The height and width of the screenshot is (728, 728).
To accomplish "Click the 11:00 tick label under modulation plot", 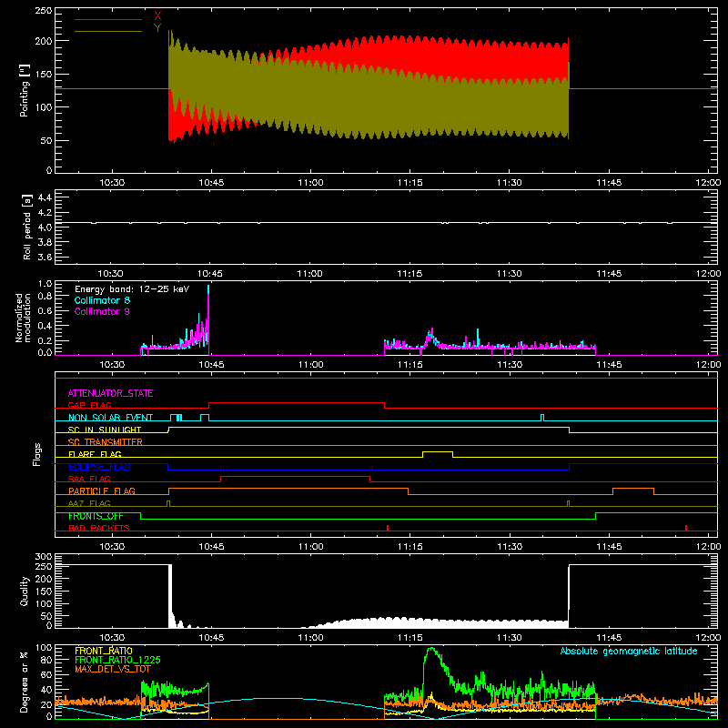I will point(310,365).
